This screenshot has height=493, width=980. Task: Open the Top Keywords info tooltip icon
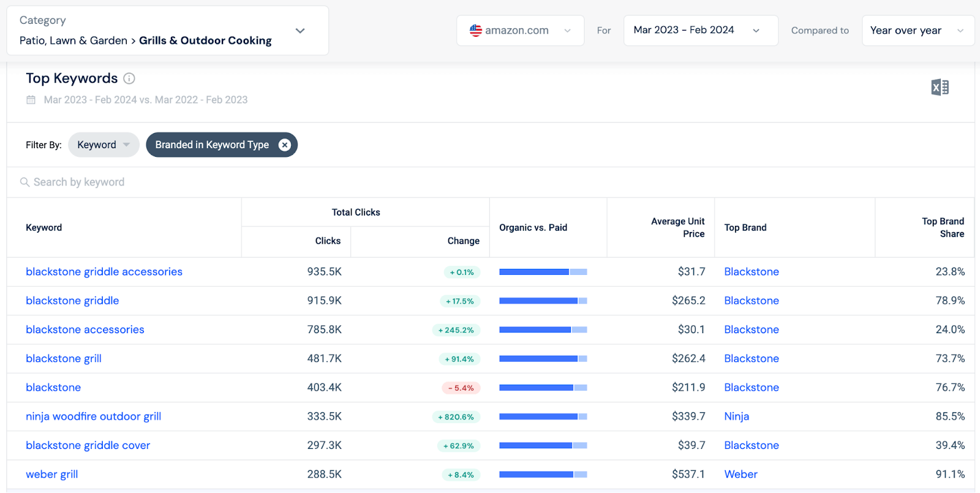coord(129,78)
